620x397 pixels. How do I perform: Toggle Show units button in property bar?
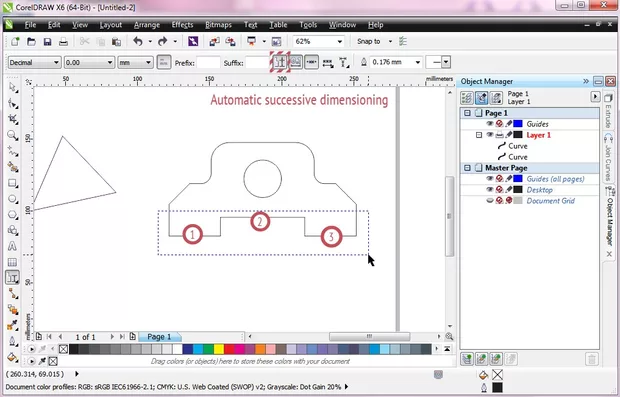[164, 62]
